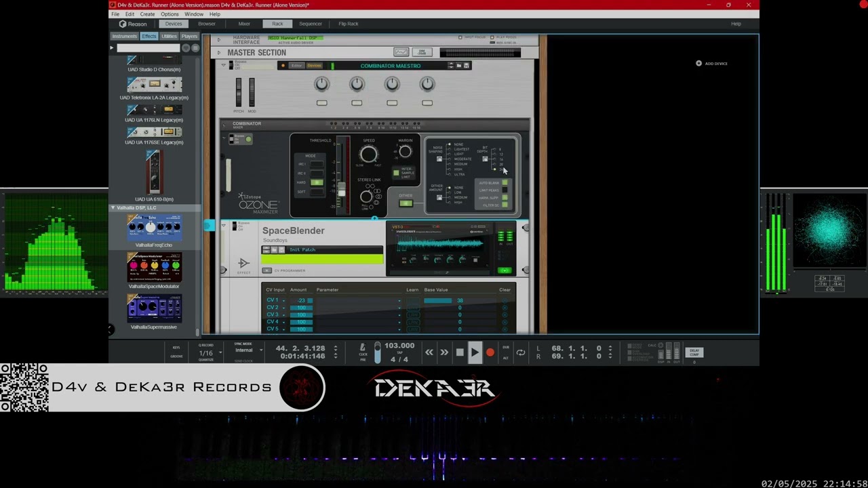Select the Hard maximizer mode
868x488 pixels.
point(317,182)
